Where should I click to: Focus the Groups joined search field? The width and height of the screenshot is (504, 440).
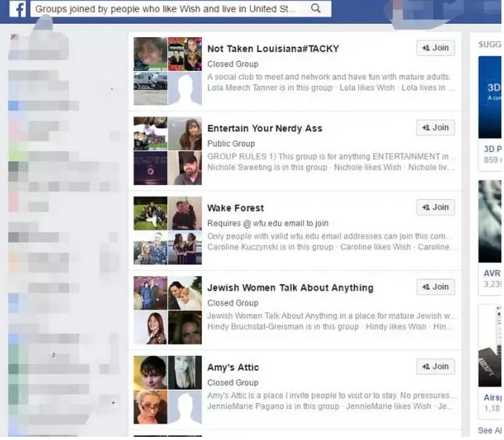(x=180, y=9)
